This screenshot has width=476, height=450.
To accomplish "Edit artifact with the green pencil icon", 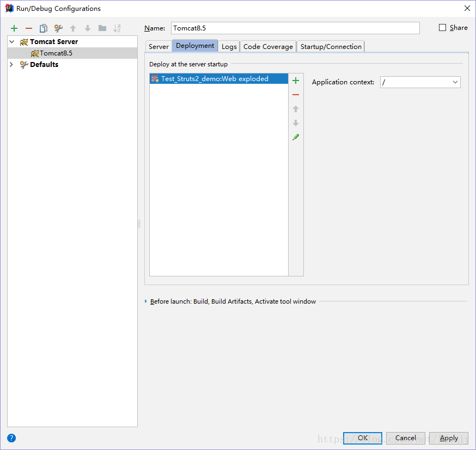I will (x=296, y=137).
